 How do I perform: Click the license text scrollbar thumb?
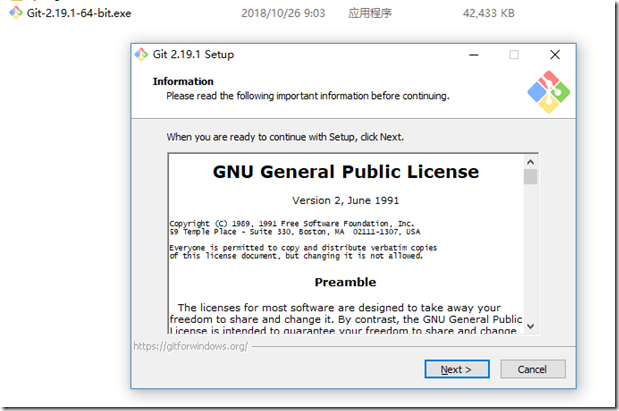(x=530, y=177)
